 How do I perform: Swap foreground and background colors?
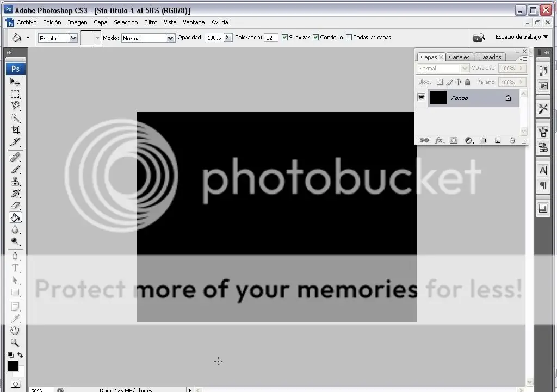(20, 354)
